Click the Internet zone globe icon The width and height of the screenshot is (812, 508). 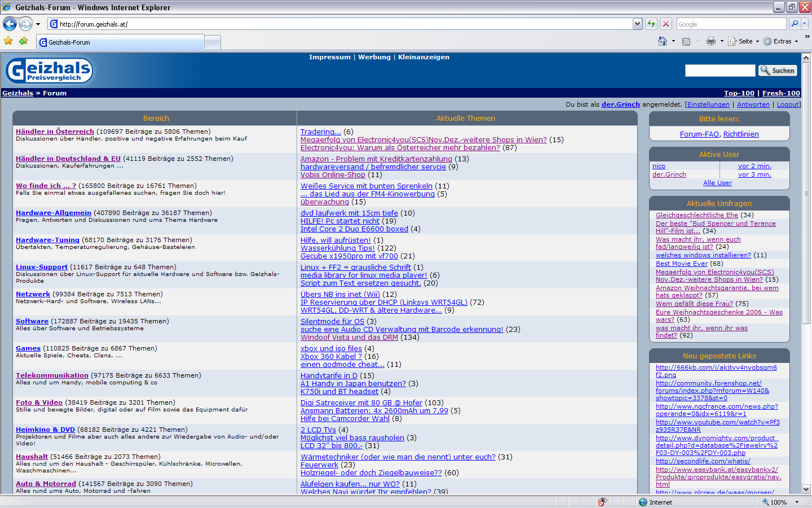click(643, 502)
